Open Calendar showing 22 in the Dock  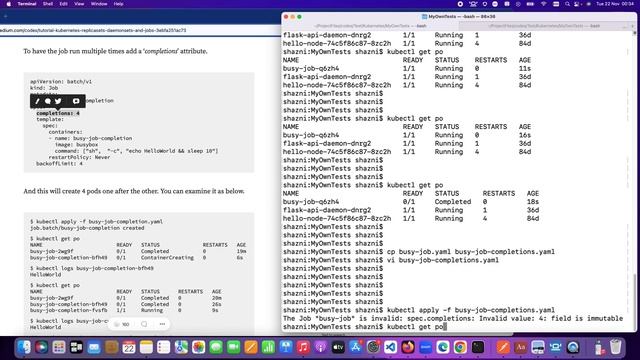click(129, 347)
